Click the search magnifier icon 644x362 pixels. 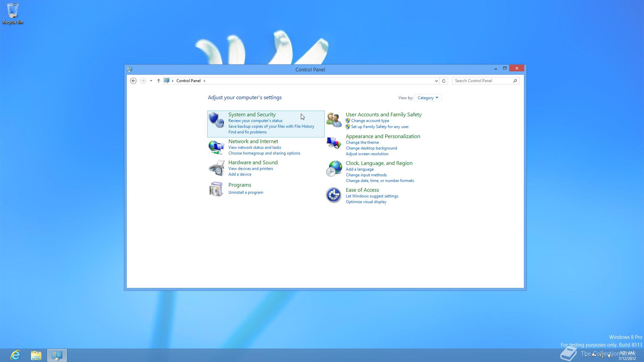515,81
